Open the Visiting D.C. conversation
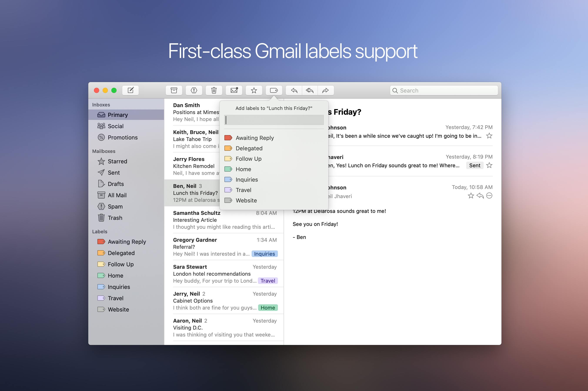 224,328
